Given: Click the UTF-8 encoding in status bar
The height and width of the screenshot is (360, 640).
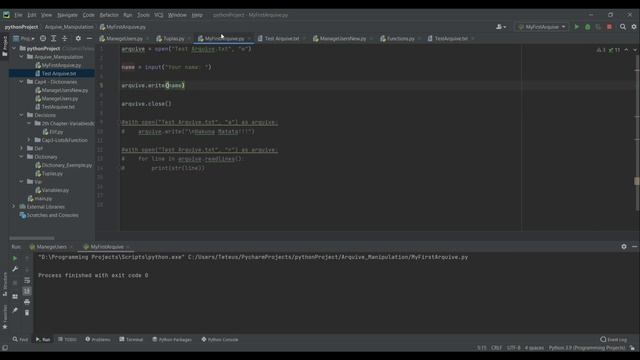Looking at the screenshot, I should (513, 348).
